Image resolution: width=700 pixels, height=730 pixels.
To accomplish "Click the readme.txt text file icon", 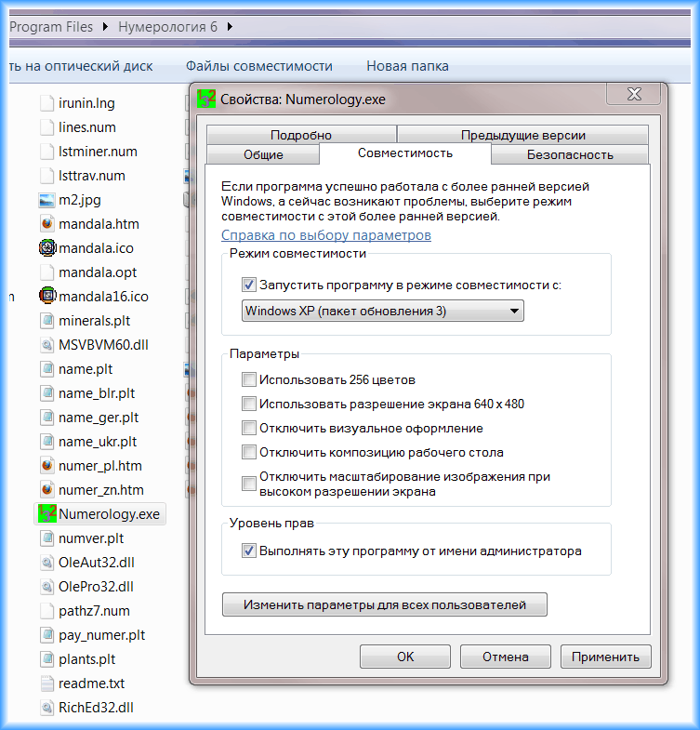I will pos(47,684).
